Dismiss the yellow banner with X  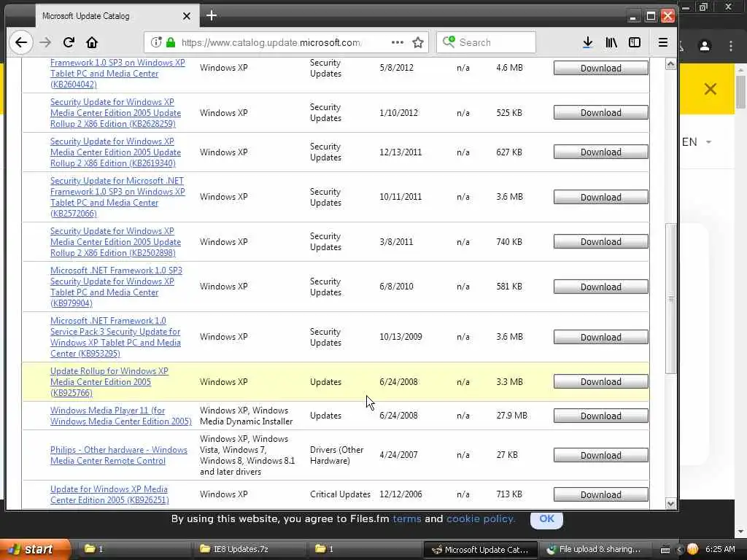tap(711, 88)
